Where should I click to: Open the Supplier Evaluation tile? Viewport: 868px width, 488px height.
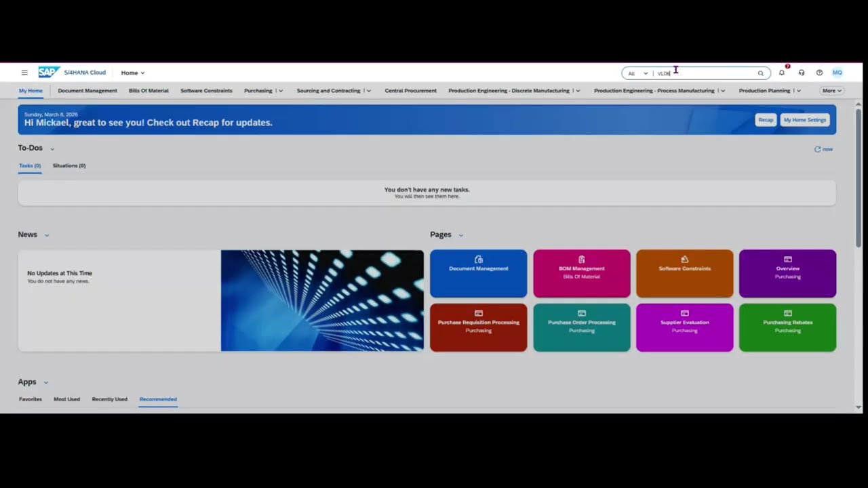pyautogui.click(x=685, y=327)
